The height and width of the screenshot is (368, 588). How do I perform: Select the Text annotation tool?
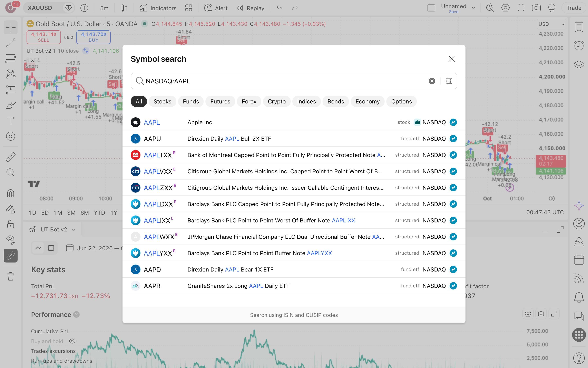(10, 121)
